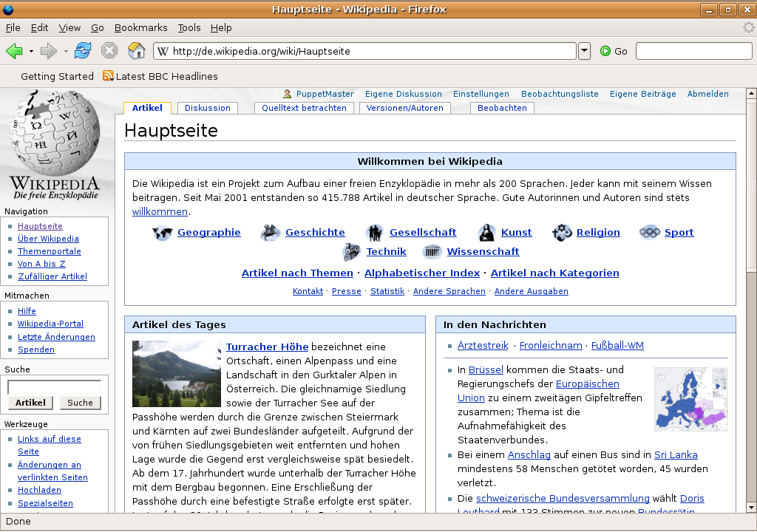Image resolution: width=757 pixels, height=532 pixels.
Task: Click the Sport Olympic rings icon
Action: pos(650,233)
